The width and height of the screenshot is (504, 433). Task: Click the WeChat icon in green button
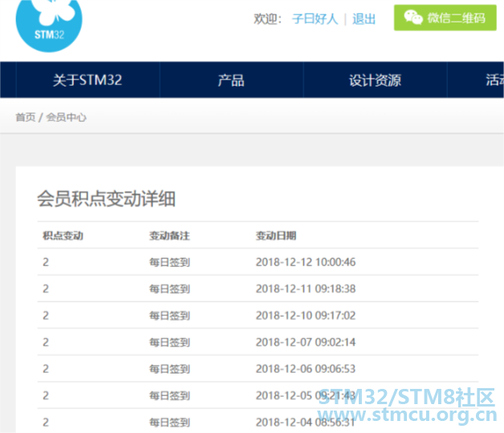pos(413,17)
